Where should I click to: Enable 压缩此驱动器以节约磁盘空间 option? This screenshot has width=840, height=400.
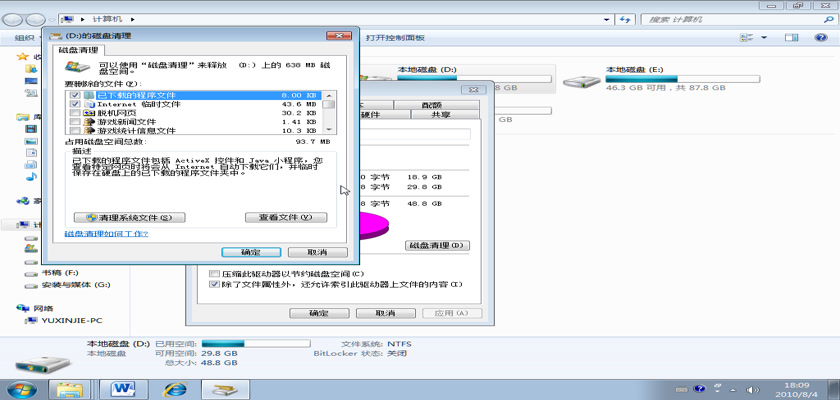(213, 273)
